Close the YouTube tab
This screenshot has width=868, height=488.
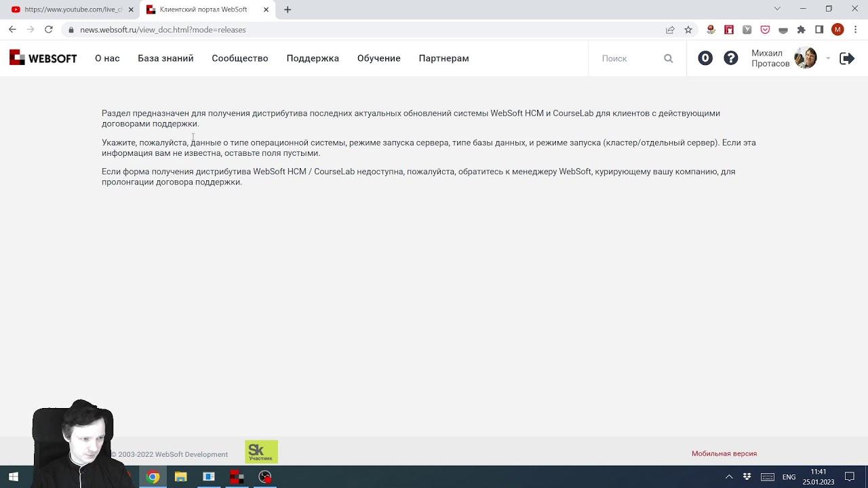click(x=131, y=9)
